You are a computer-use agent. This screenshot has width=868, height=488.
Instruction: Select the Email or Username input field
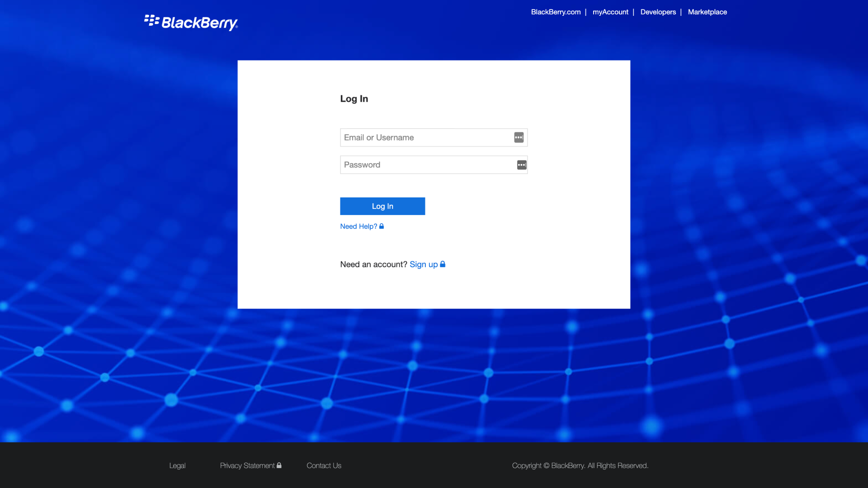click(434, 137)
